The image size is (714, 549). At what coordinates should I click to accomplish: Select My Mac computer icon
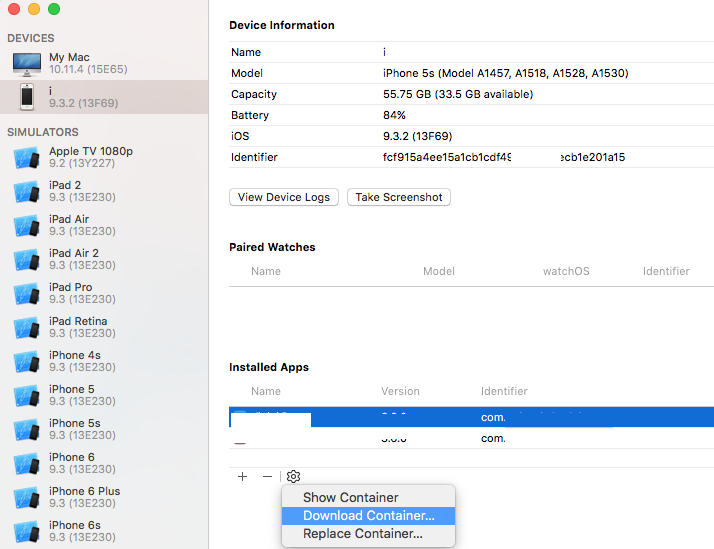point(26,64)
